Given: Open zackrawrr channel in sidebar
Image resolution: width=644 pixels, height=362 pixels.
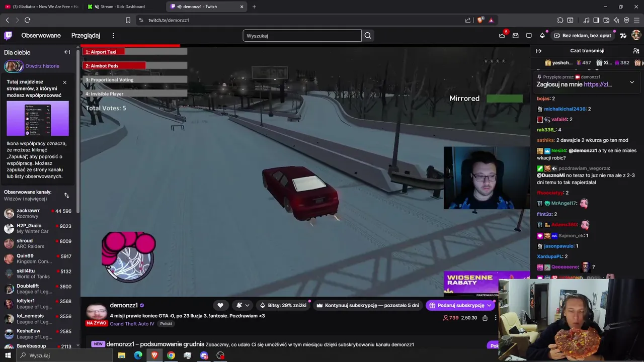Looking at the screenshot, I should click(x=38, y=213).
